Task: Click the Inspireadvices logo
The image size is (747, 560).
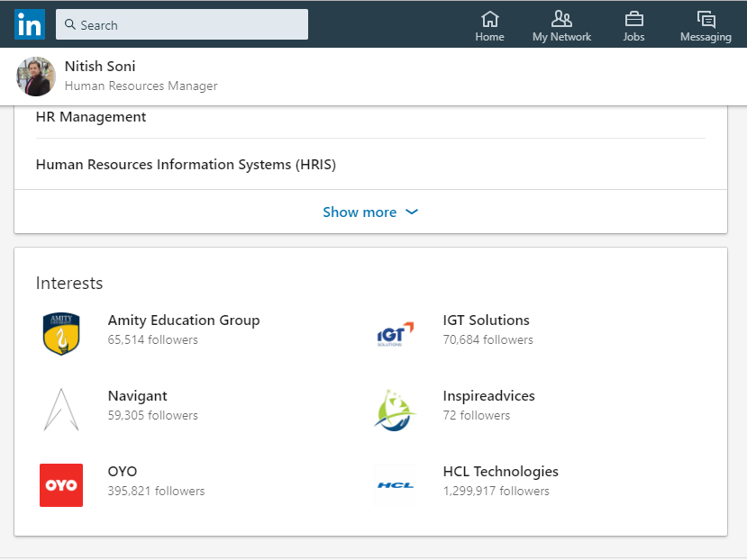Action: click(396, 410)
